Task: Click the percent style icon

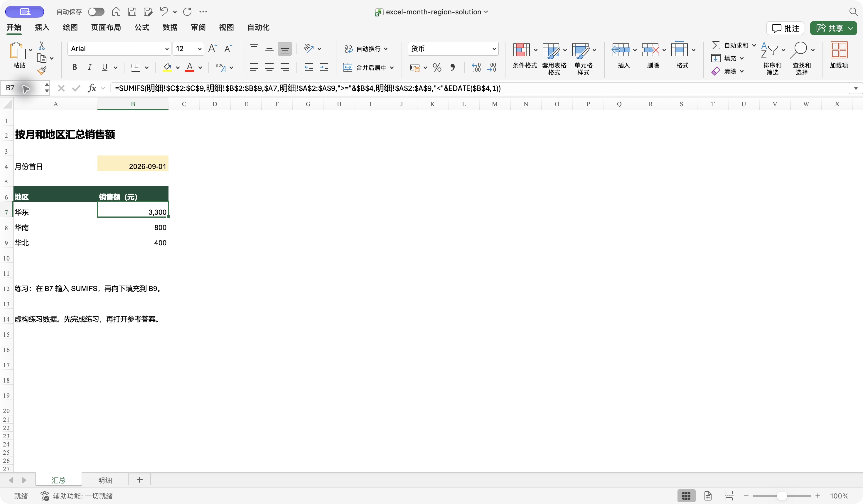Action: [437, 67]
